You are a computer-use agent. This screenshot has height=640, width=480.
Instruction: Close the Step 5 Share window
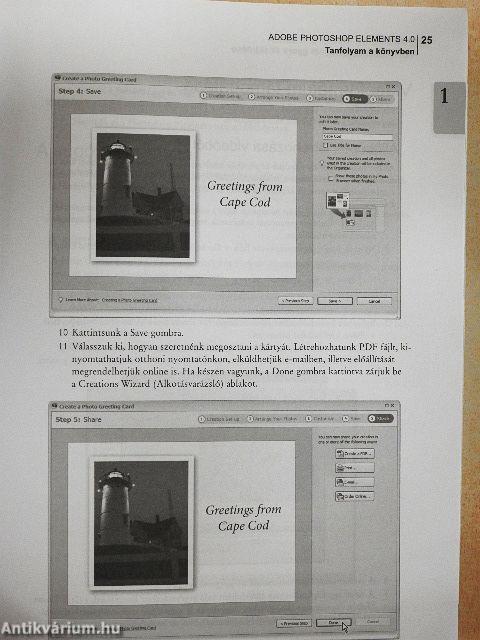click(392, 405)
